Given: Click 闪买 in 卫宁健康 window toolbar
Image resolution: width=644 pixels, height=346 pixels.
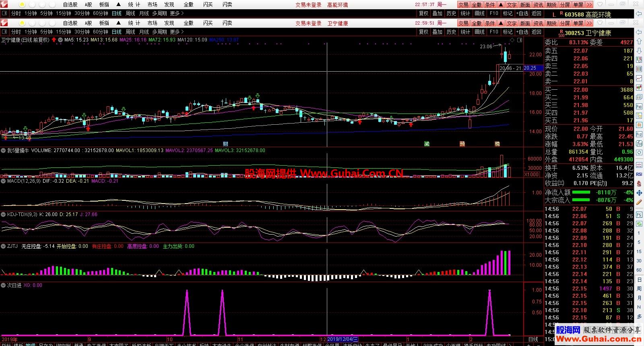Looking at the screenshot, I should click(208, 23).
